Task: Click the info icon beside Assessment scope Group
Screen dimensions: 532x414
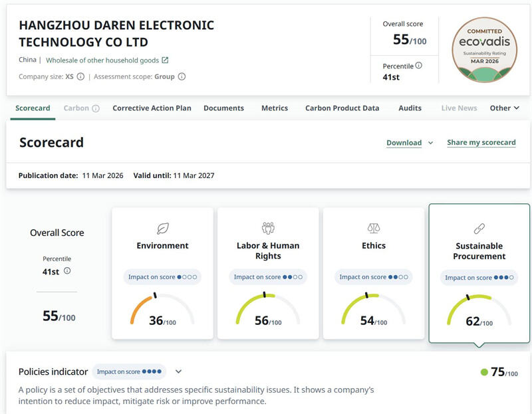Action: click(x=182, y=76)
